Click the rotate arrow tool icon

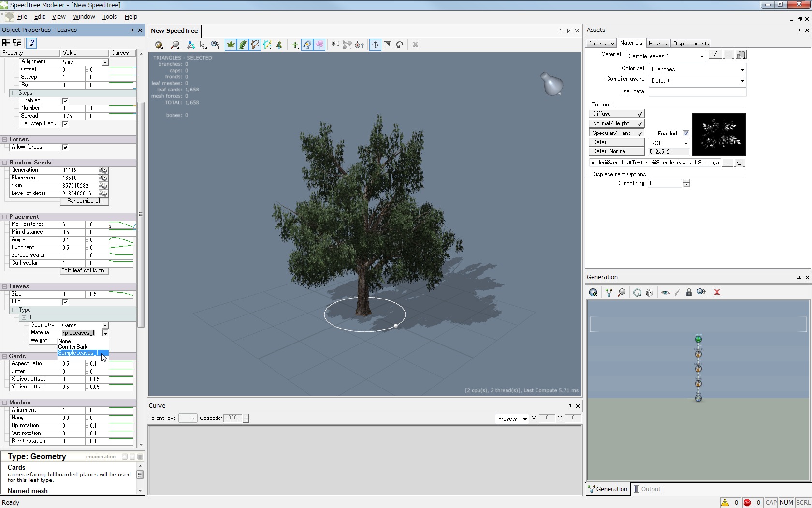point(400,45)
